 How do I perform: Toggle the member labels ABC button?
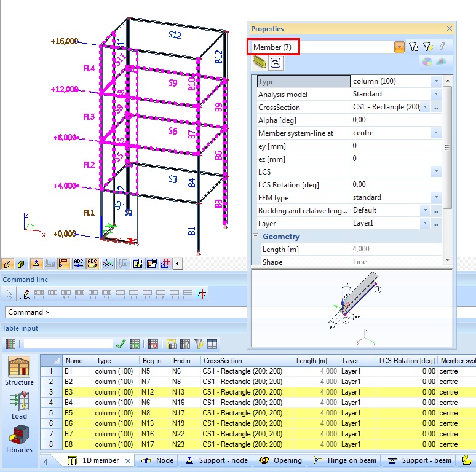coord(79,264)
